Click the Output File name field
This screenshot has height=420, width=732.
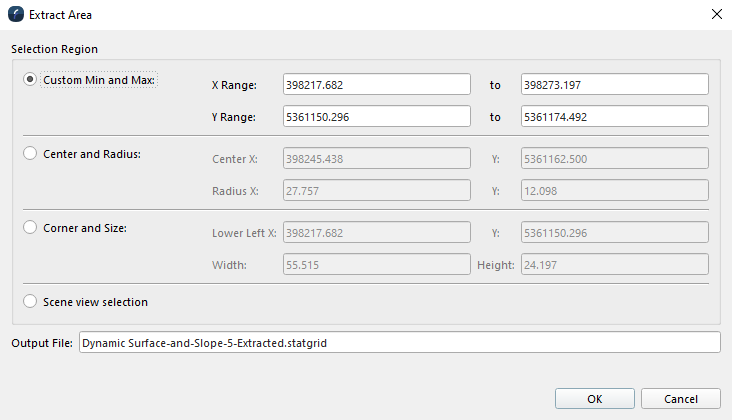coord(399,343)
